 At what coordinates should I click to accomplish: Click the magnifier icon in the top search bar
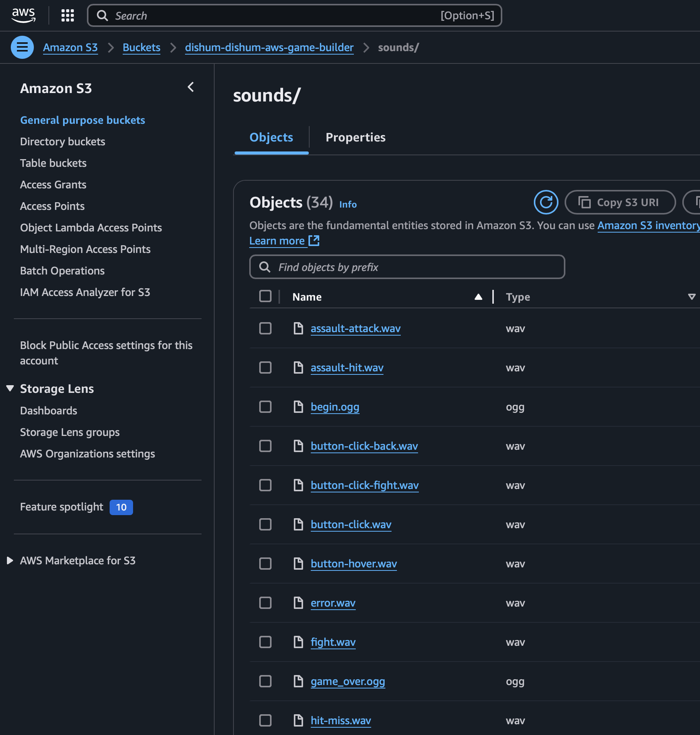point(102,15)
